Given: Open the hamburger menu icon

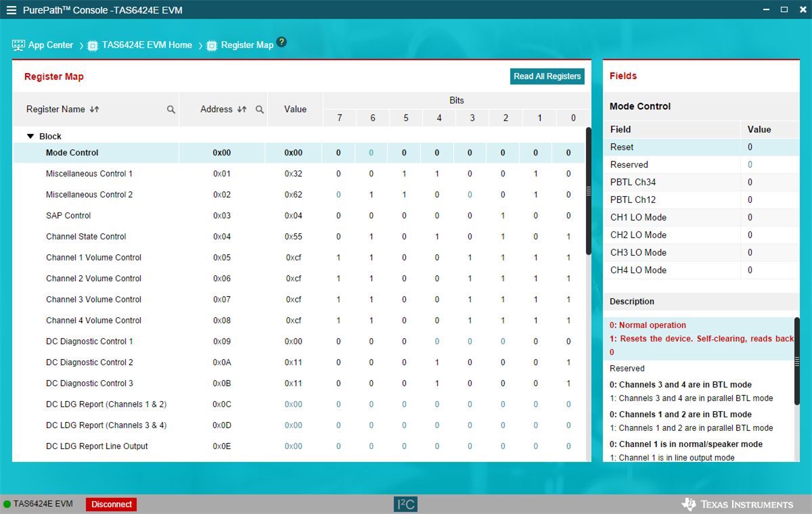Looking at the screenshot, I should [x=12, y=10].
